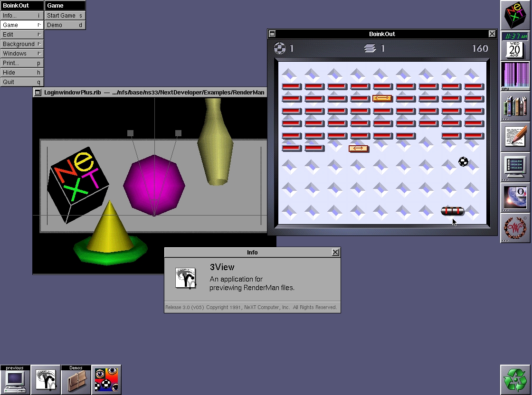This screenshot has height=395, width=532.
Task: Expand the Background submenu
Action: 22,44
